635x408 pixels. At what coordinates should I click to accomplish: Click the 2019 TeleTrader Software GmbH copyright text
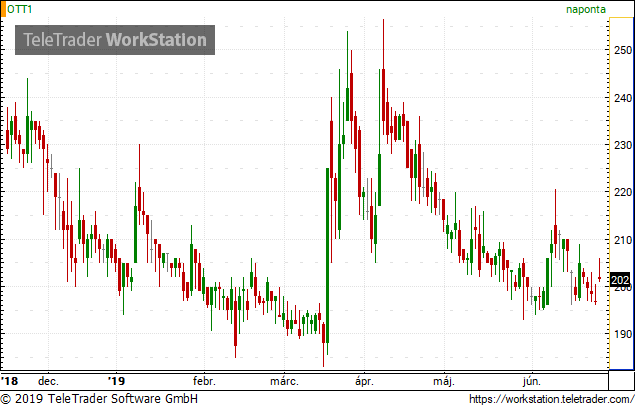pyautogui.click(x=99, y=399)
